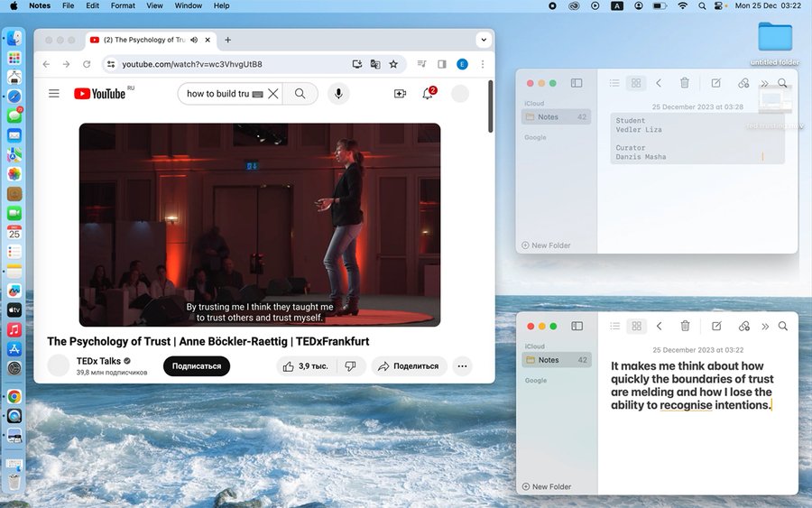Click the Chrome translate page icon

coord(375,64)
